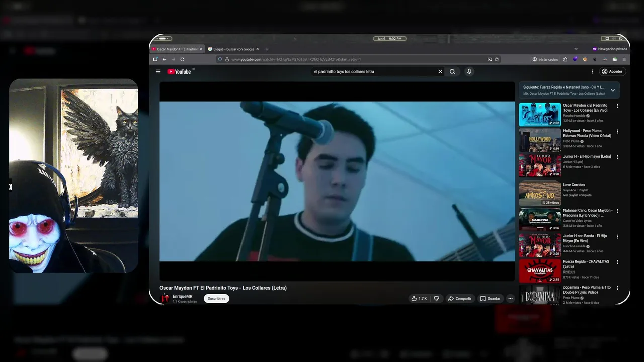Close the Oscar Maydon YouTube tab
The height and width of the screenshot is (362, 644).
pyautogui.click(x=201, y=49)
